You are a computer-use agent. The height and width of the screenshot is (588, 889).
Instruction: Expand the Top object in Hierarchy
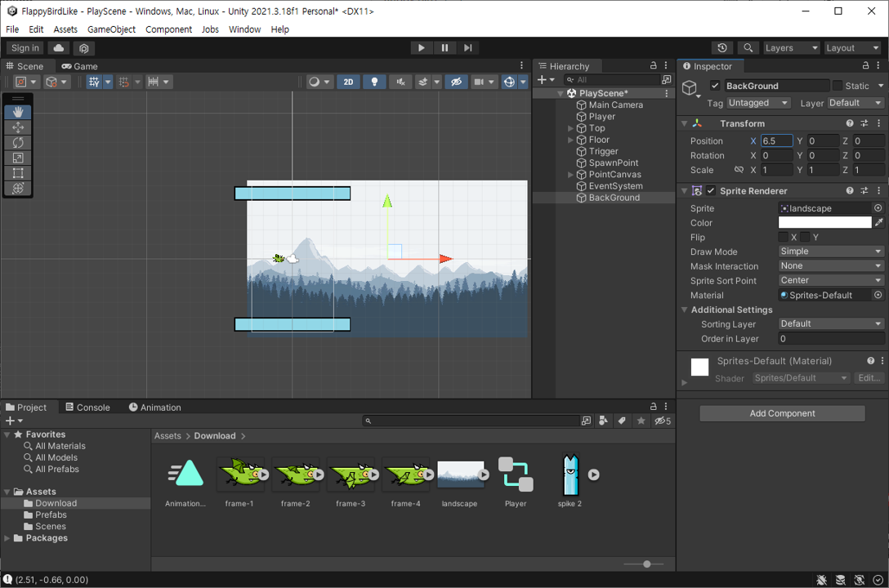click(570, 128)
